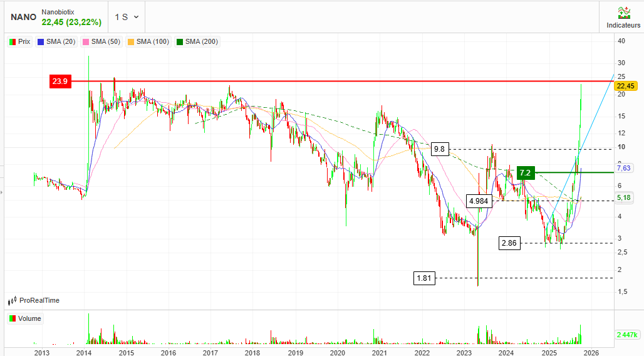Click the 2014 label on time axis
The image size is (644, 356).
coord(84,352)
